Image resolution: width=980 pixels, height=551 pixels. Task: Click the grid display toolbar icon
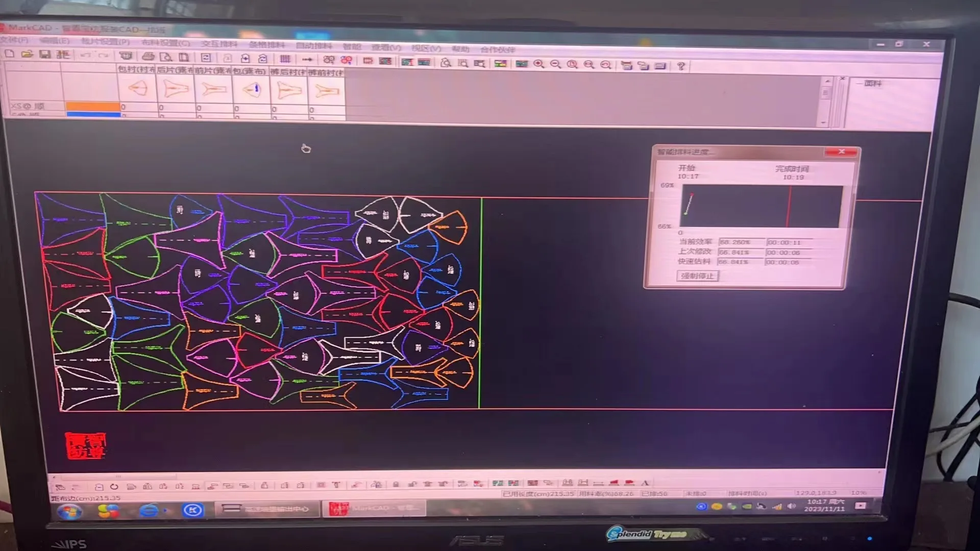pos(285,59)
